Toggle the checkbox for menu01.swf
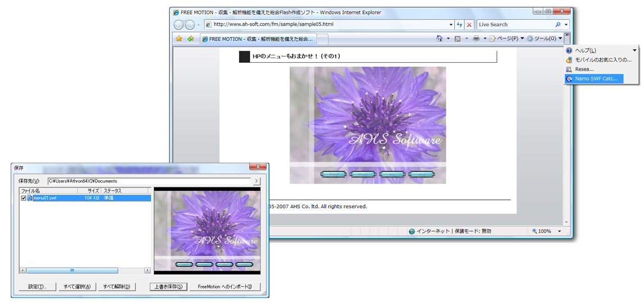 pos(24,198)
